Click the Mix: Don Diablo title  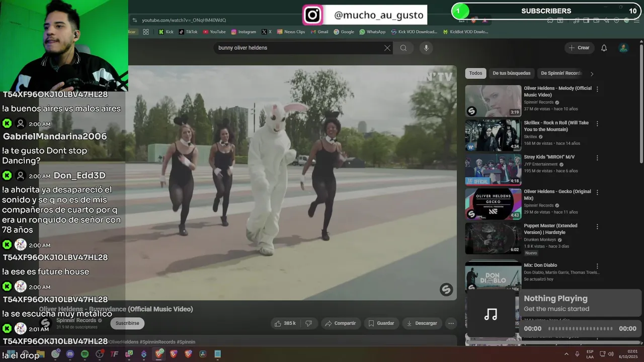point(540,265)
